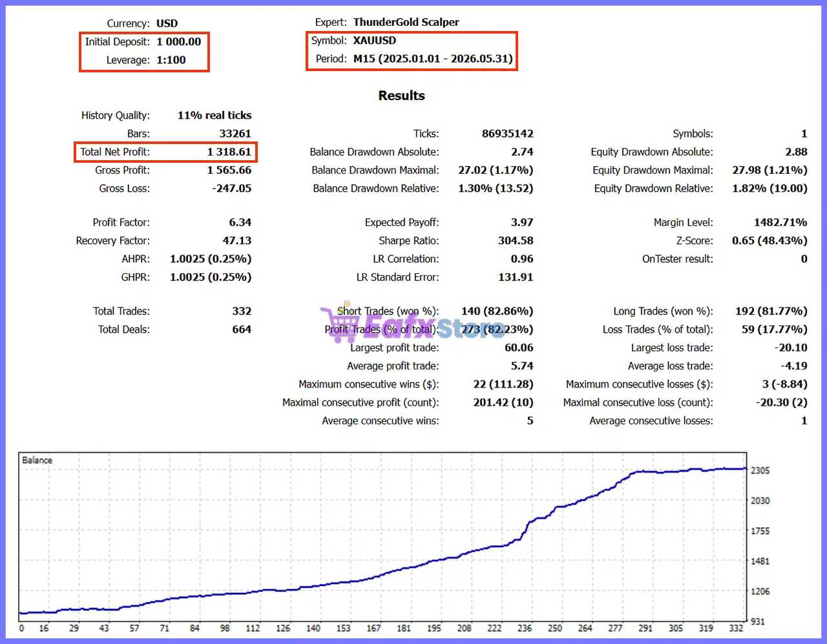Image resolution: width=827 pixels, height=644 pixels.
Task: Click the Long Trades value "192 (81.77%)"
Action: pos(771,311)
